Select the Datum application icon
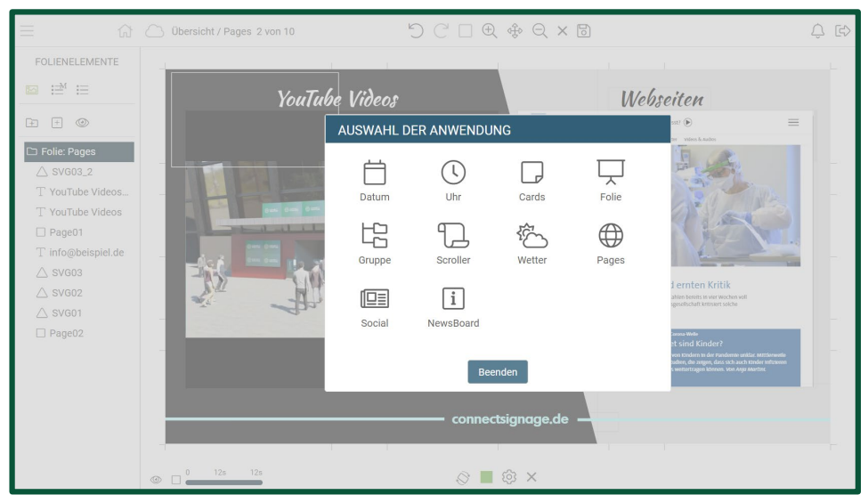 [x=374, y=173]
